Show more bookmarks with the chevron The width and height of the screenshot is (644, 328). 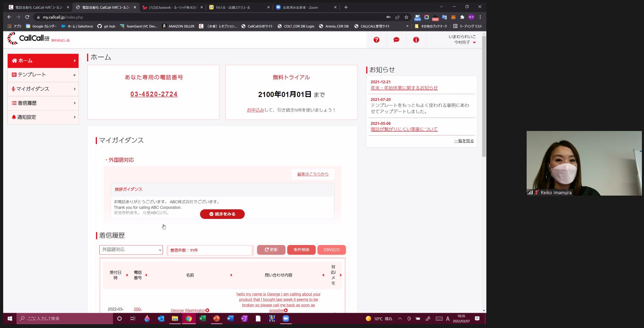(x=407, y=26)
